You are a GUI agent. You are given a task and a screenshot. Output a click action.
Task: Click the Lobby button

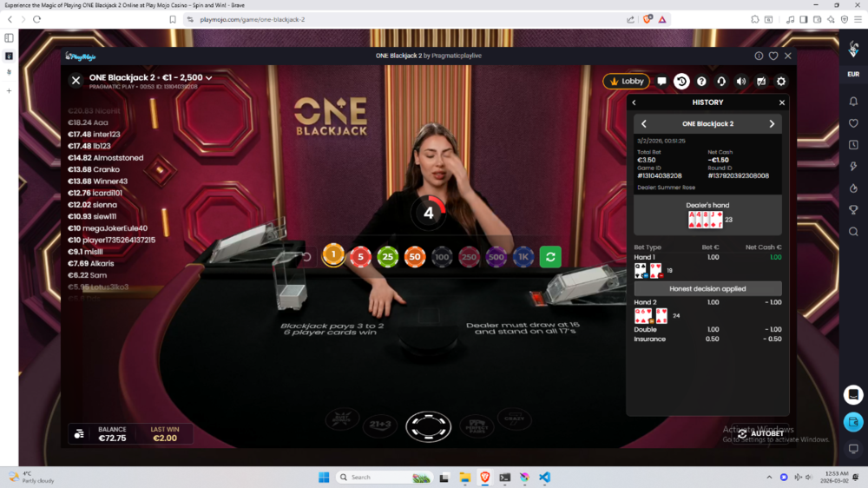pos(626,82)
